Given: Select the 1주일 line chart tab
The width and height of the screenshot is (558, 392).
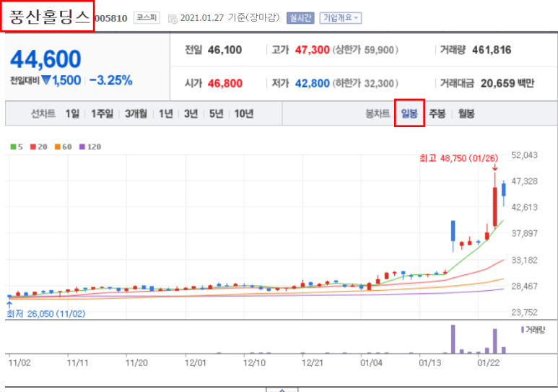Looking at the screenshot, I should click(x=102, y=114).
